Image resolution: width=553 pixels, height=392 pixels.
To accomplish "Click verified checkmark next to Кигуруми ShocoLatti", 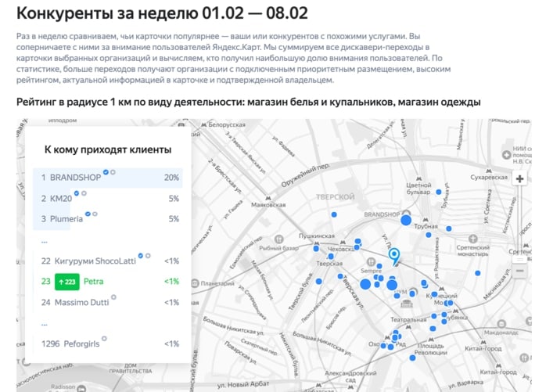I will (140, 255).
